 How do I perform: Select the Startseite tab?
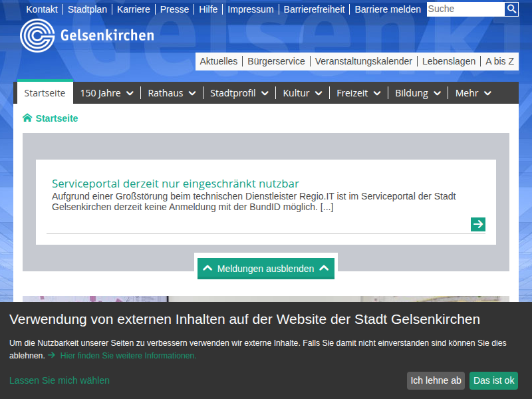tap(45, 93)
